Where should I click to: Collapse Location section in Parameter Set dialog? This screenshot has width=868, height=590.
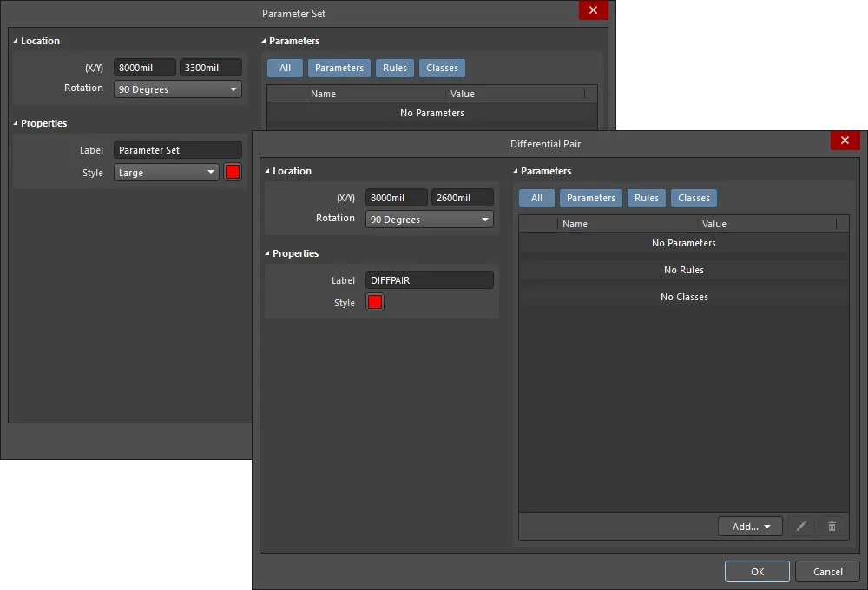coord(16,41)
